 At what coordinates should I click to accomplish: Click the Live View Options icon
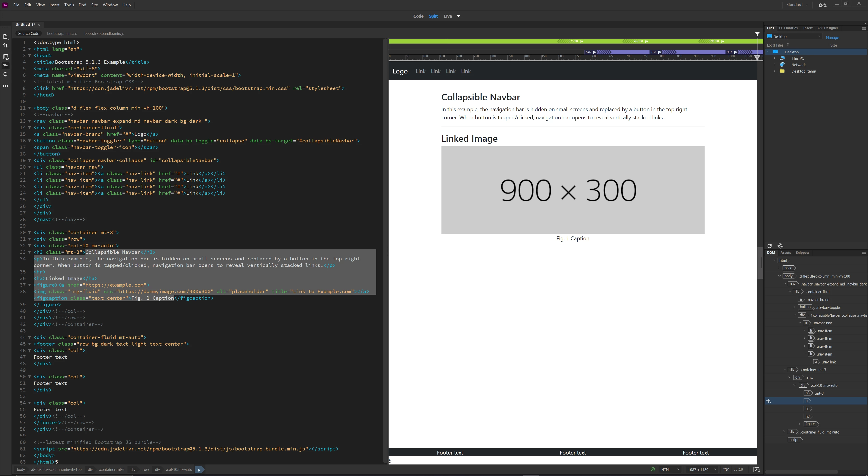(x=5, y=57)
